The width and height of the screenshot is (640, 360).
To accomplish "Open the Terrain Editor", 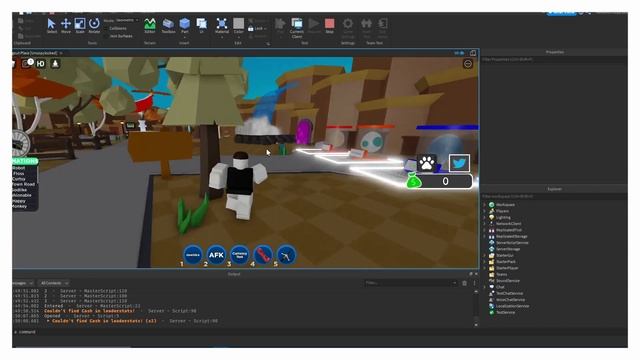I will [x=150, y=26].
